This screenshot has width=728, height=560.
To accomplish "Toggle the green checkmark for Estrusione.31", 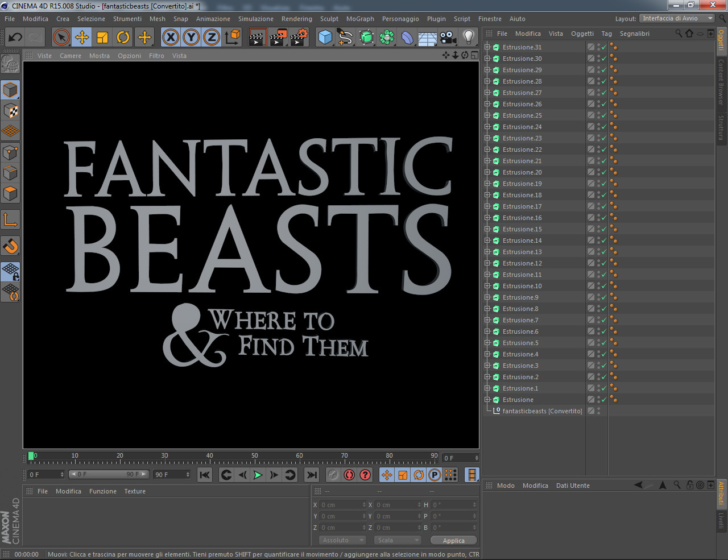I will [x=603, y=47].
